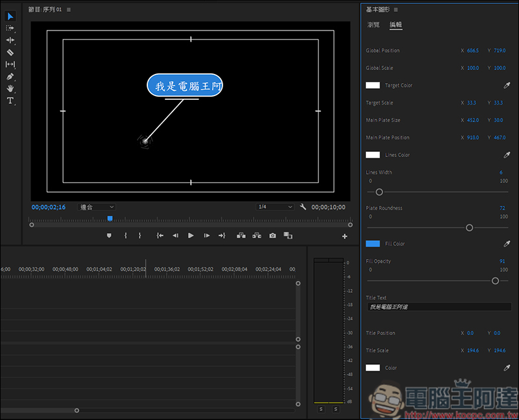Select the Ripple Edit tool
Image resolution: width=519 pixels, height=420 pixels.
[x=10, y=40]
